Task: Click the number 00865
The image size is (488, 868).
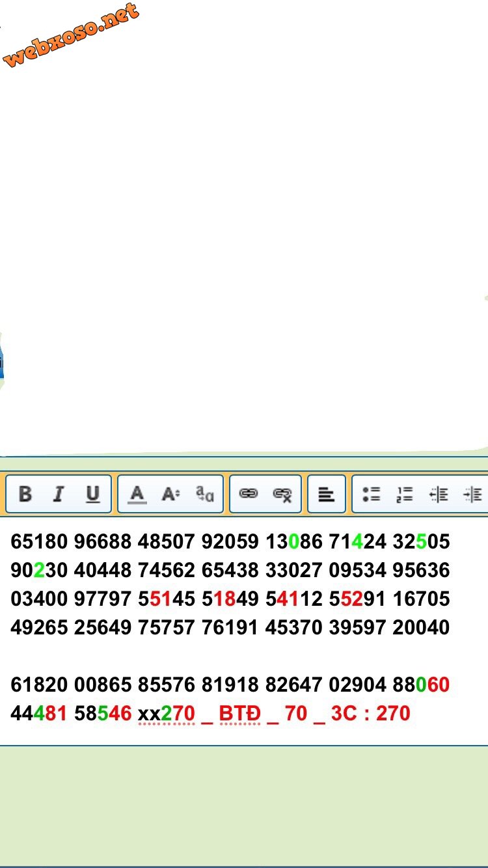Action: pyautogui.click(x=103, y=685)
